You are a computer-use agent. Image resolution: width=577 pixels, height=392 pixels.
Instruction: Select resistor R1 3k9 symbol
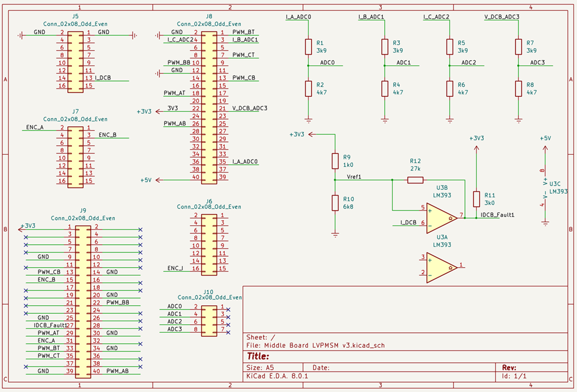[309, 47]
